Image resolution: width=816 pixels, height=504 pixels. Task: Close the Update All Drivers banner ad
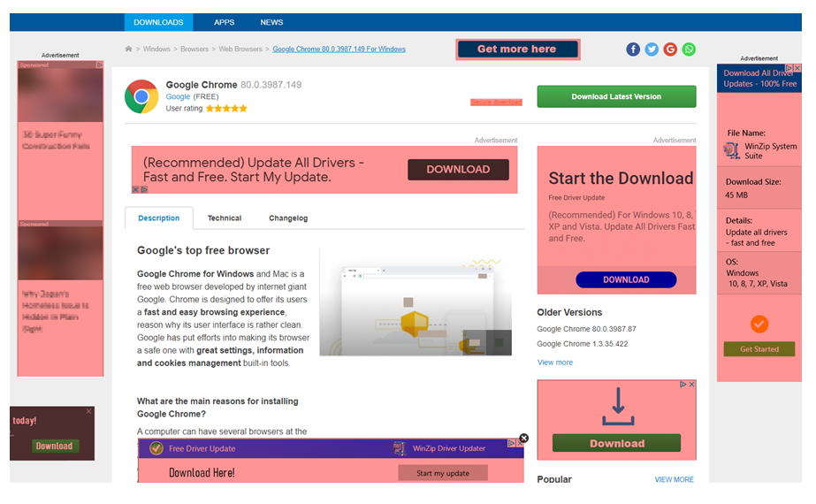tap(135, 189)
